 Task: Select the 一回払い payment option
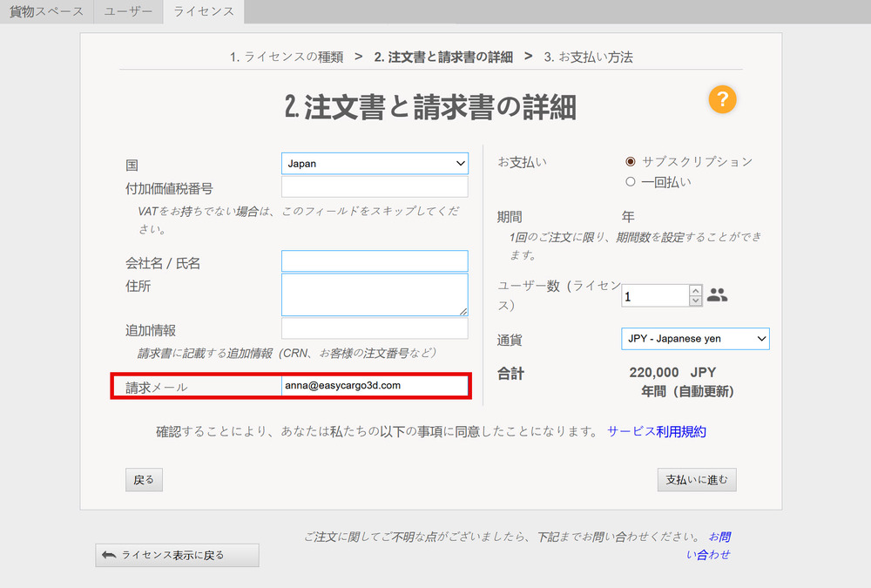(631, 182)
